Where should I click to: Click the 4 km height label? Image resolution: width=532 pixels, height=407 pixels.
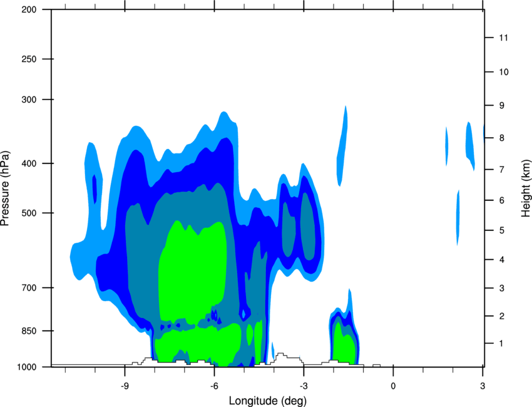[x=502, y=260]
